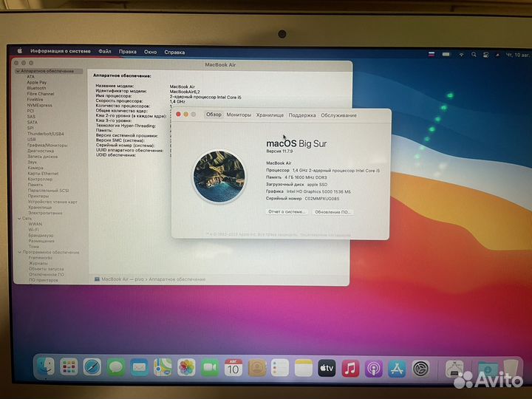Select Журналы in the software section

(x=38, y=263)
